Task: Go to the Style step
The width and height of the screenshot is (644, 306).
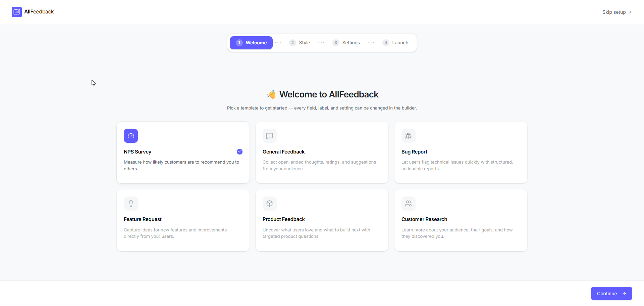Action: tap(300, 43)
